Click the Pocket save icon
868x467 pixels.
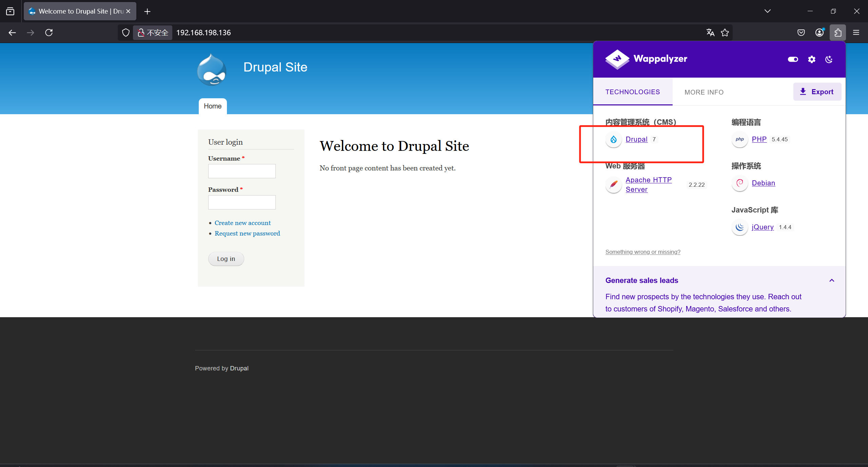pyautogui.click(x=801, y=33)
